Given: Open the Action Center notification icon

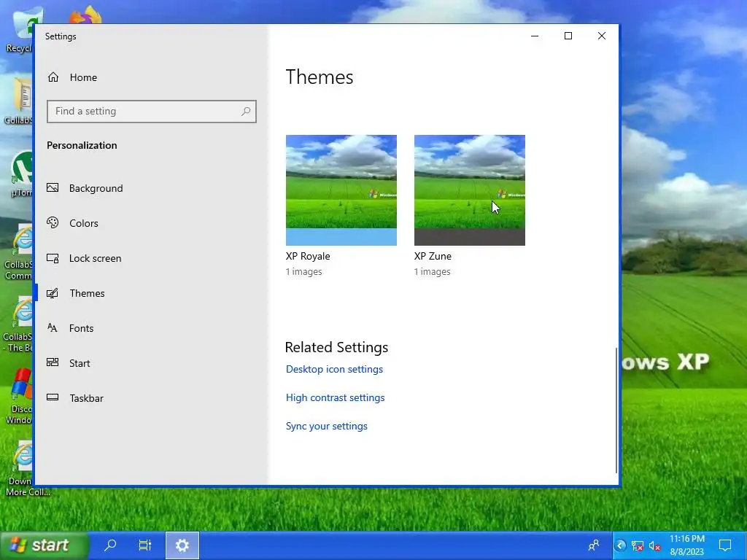Looking at the screenshot, I should pos(725,545).
